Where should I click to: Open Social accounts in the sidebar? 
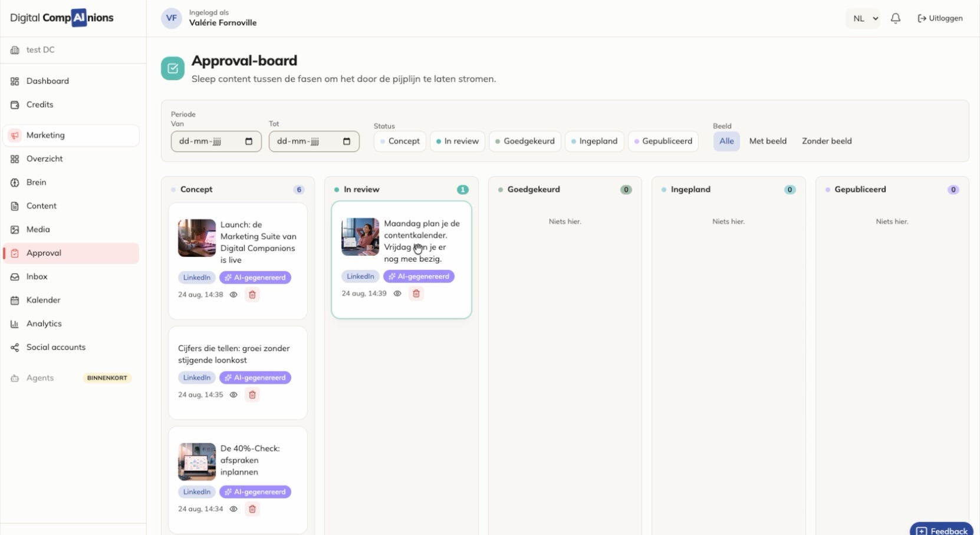click(71, 348)
